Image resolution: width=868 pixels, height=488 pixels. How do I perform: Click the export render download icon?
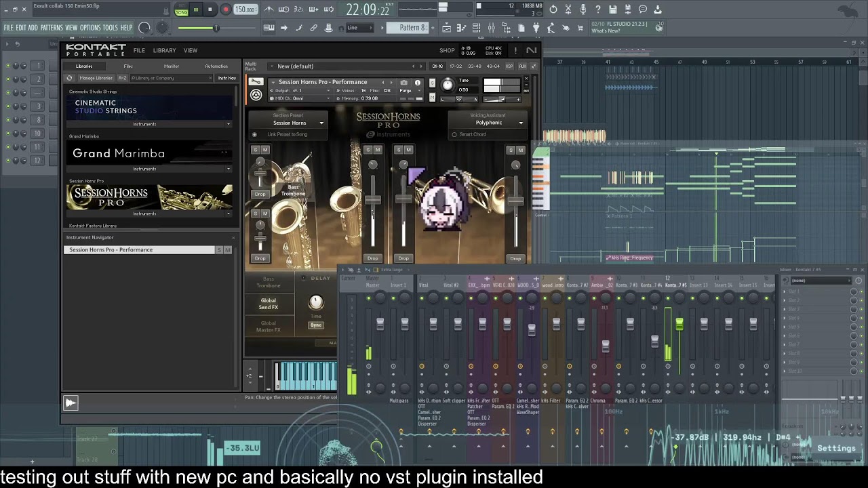658,9
